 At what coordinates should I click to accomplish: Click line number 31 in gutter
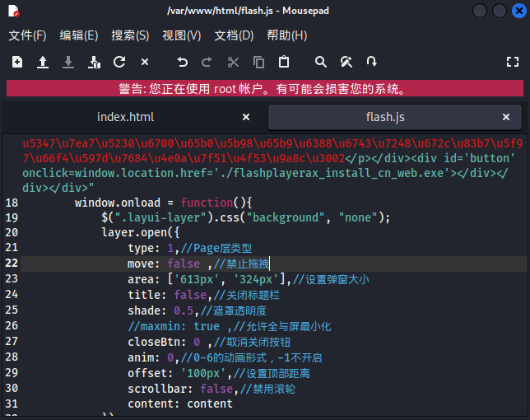pos(12,404)
